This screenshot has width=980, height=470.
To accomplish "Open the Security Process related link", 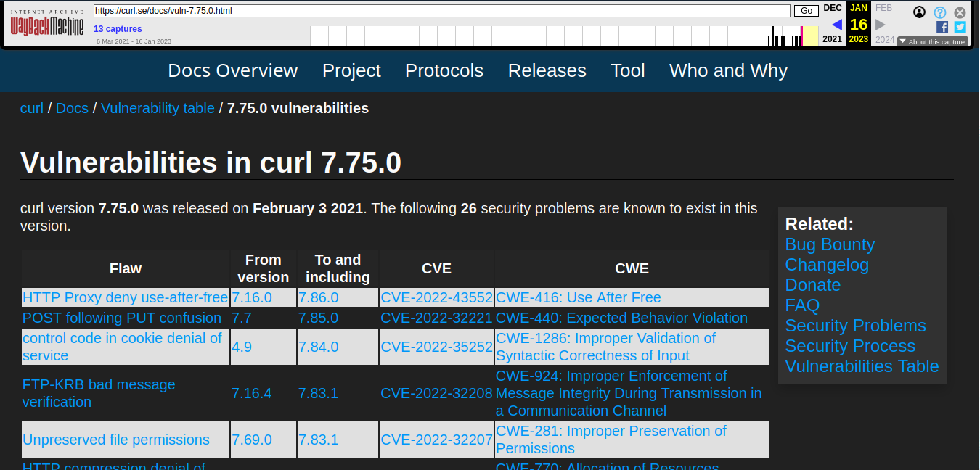I will coord(850,346).
